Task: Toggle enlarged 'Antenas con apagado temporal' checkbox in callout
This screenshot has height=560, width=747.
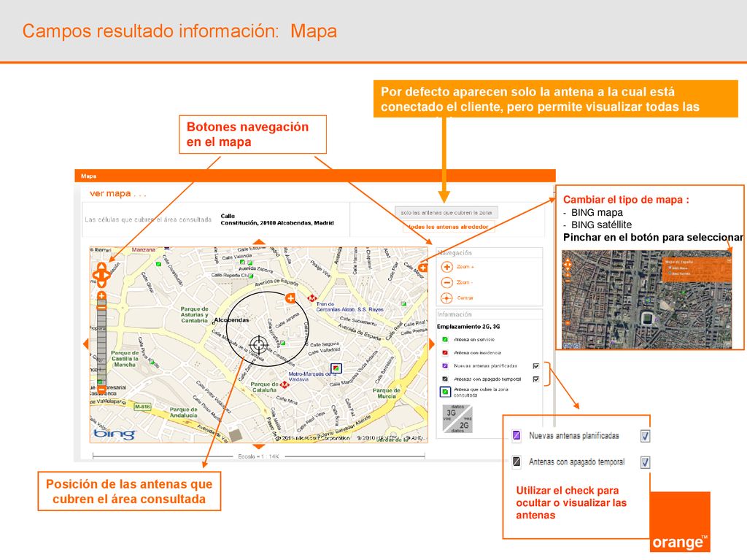Action: pos(645,462)
